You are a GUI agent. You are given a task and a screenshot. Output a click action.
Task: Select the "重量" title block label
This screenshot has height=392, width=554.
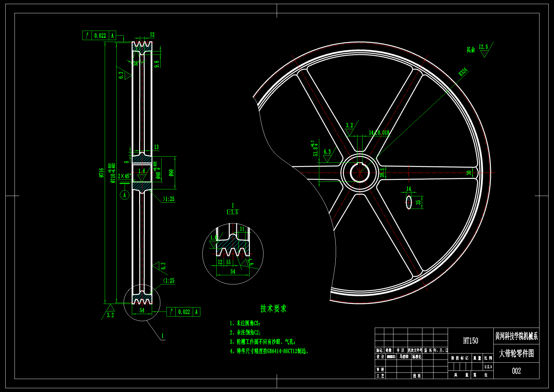coord(477,358)
